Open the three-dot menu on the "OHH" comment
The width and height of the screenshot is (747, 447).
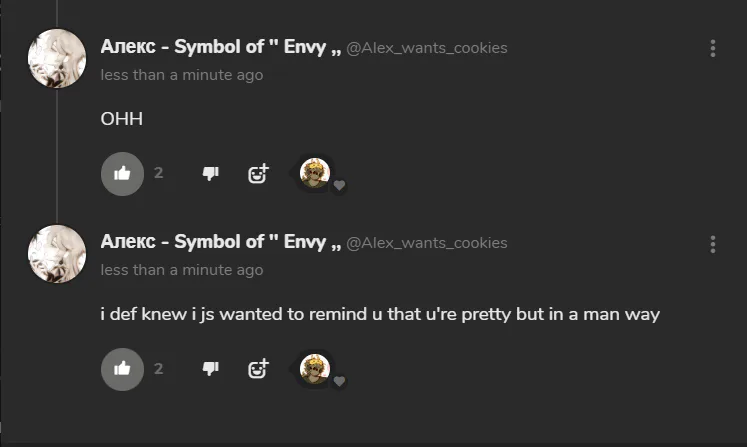click(713, 48)
